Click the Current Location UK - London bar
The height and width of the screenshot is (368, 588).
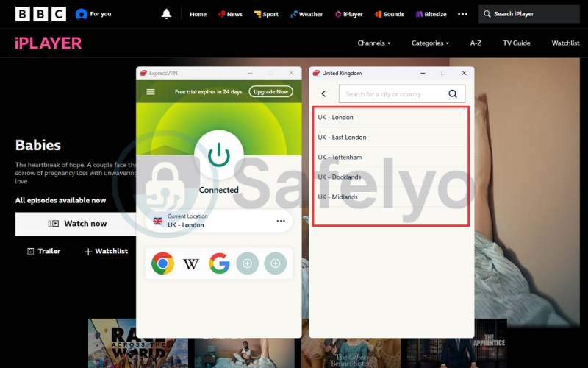(218, 221)
